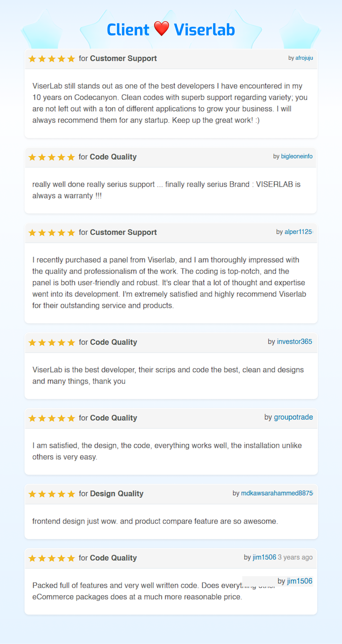Go to the groupotrade profile link
Image resolution: width=342 pixels, height=644 pixels.
coord(293,417)
